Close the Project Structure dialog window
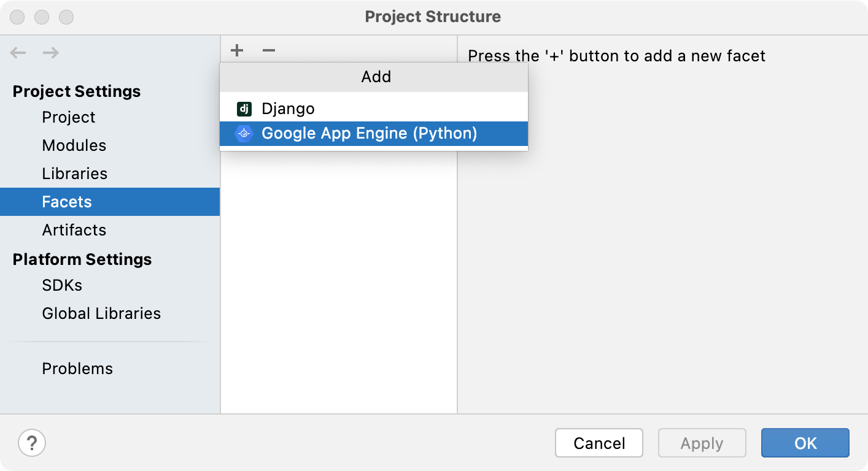This screenshot has height=471, width=868. [x=18, y=17]
